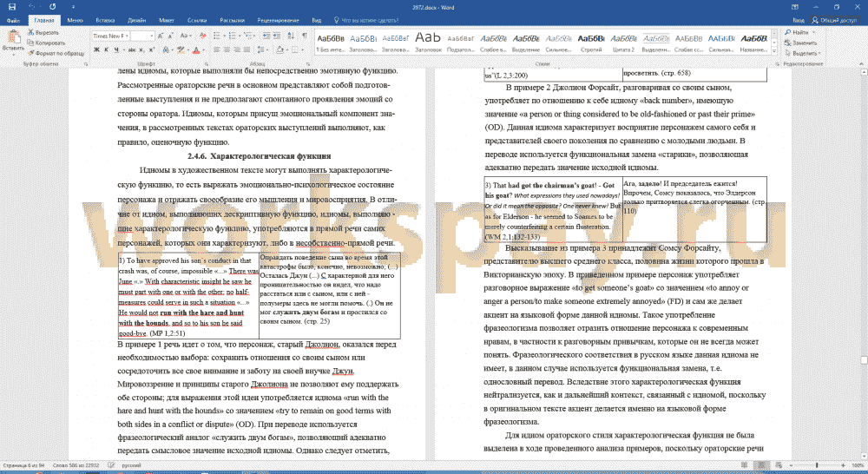Click русский language in status bar

[131, 465]
